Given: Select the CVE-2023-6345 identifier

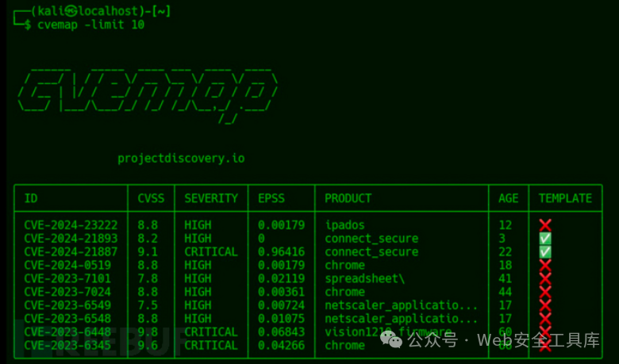Looking at the screenshot, I should tap(67, 346).
